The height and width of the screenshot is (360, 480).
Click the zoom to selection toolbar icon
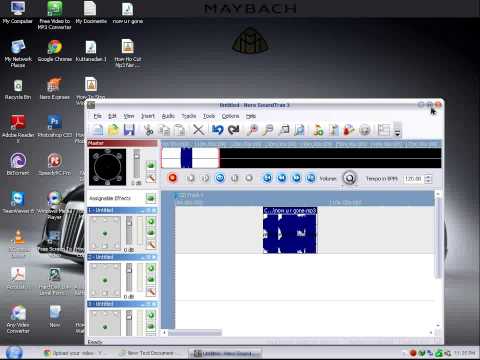tap(284, 130)
